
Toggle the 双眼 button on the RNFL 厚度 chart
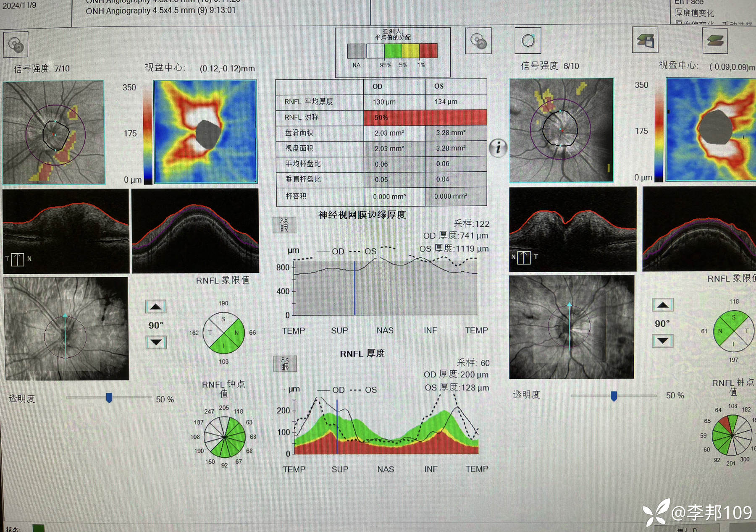tap(285, 364)
